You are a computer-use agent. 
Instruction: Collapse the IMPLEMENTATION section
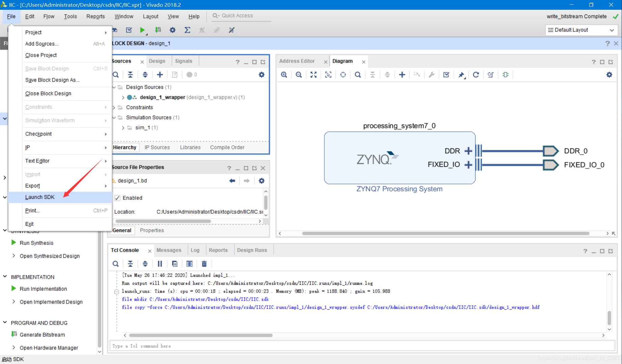[x=5, y=277]
